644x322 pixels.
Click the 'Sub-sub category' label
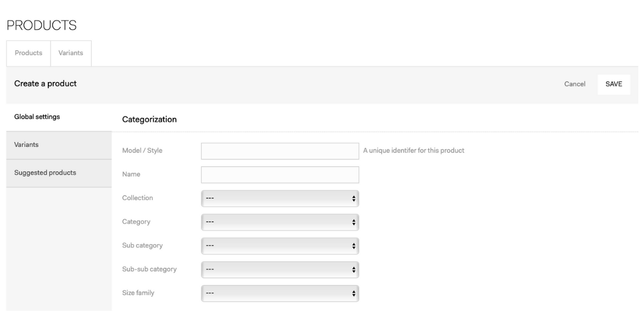click(x=149, y=269)
